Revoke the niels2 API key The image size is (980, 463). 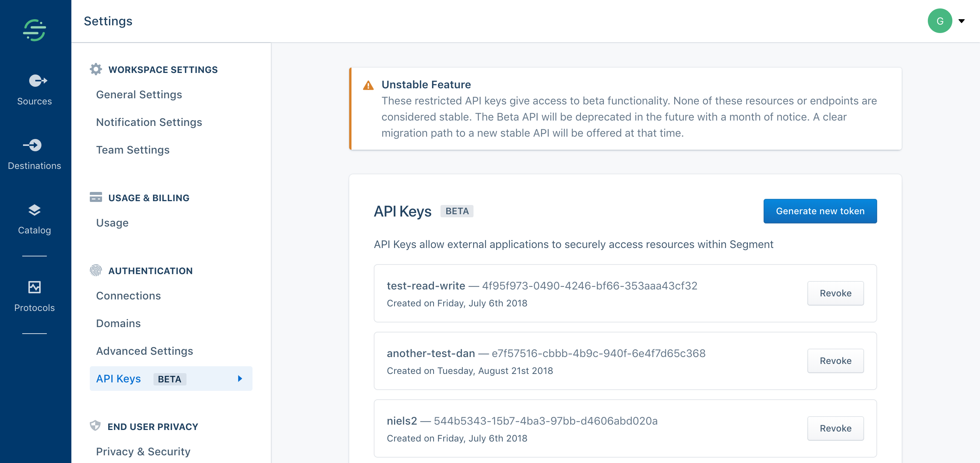tap(836, 428)
